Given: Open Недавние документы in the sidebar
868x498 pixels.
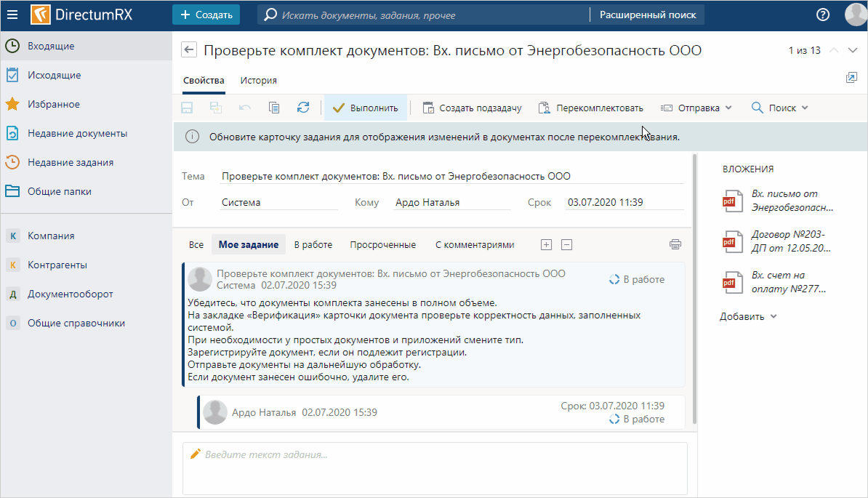Looking at the screenshot, I should 87,133.
